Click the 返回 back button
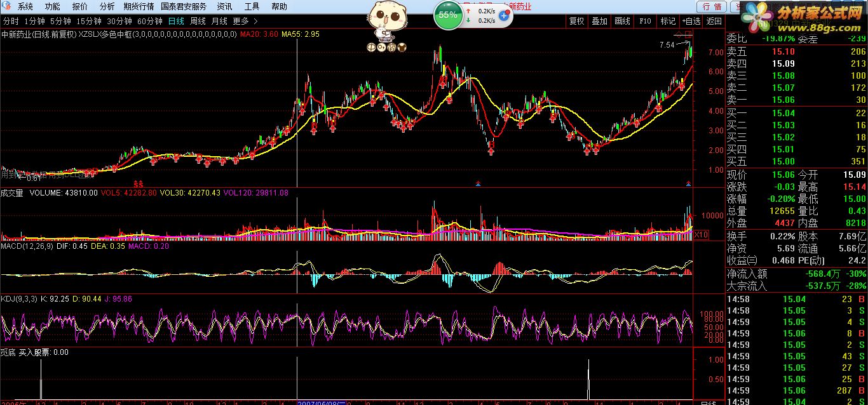The image size is (868, 405). [x=714, y=21]
